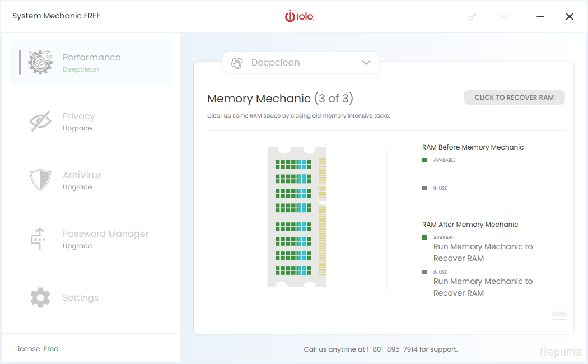Minimize the System Mechanic window

540,17
